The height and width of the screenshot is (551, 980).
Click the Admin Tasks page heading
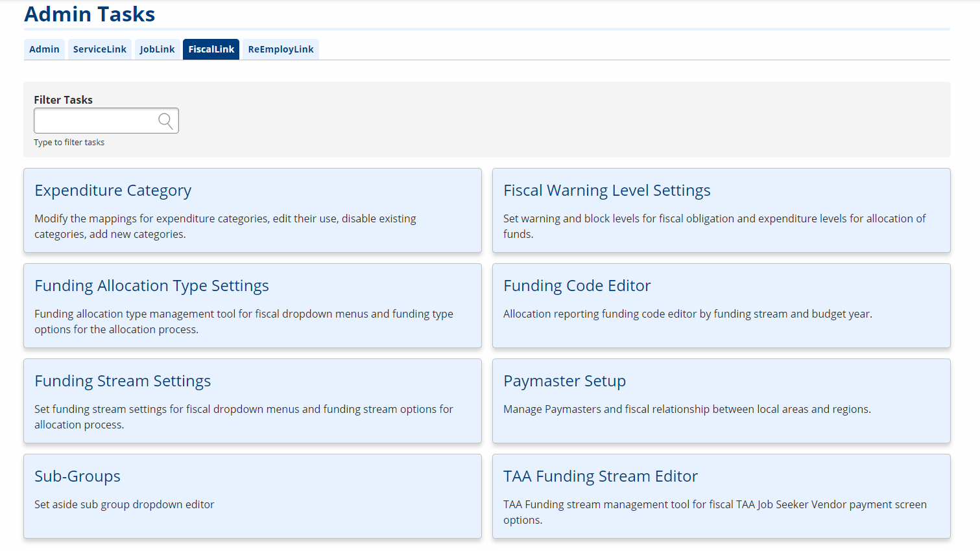[89, 14]
